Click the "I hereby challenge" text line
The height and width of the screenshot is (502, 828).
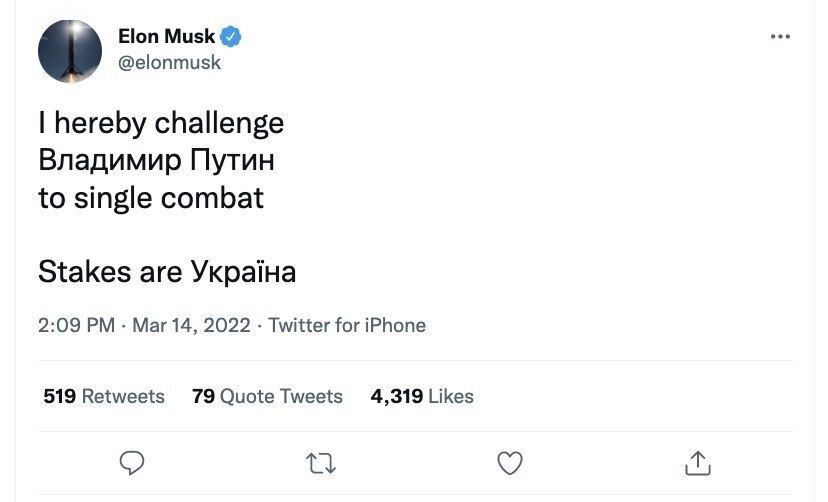(161, 123)
